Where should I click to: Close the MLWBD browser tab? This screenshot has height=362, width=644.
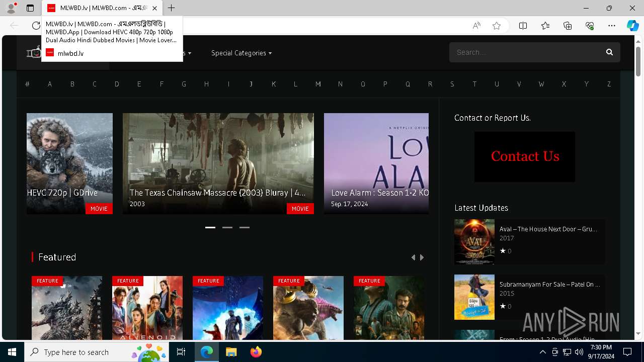154,8
